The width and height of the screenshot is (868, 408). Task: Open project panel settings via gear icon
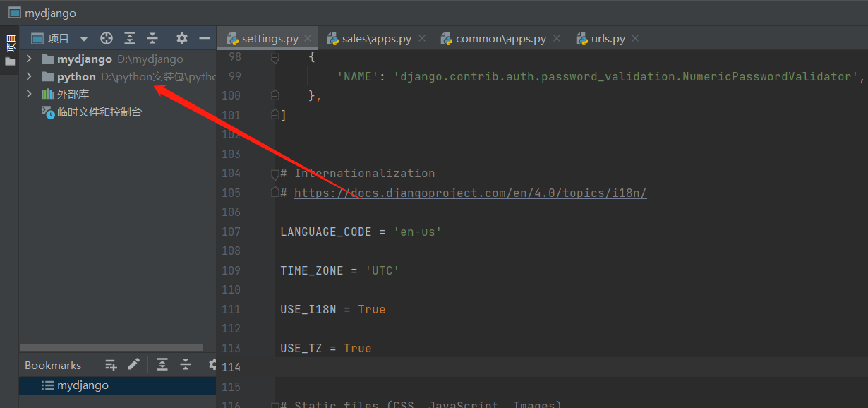point(181,37)
